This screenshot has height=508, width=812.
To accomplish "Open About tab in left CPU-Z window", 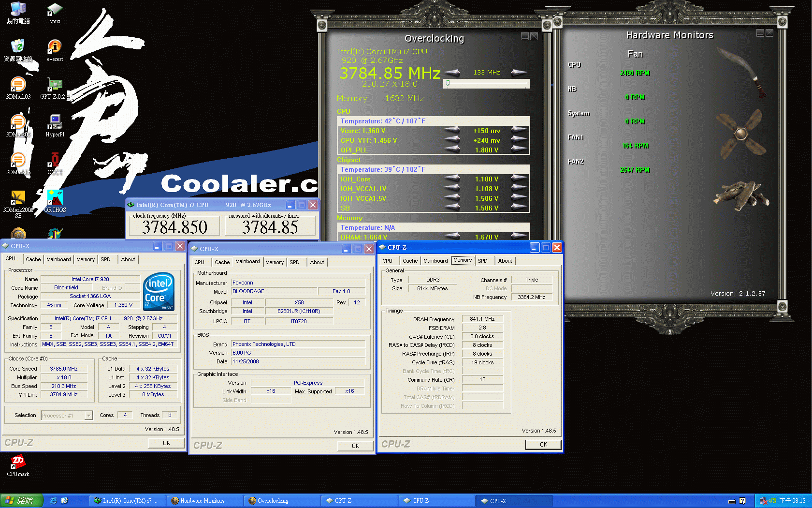I will [128, 259].
